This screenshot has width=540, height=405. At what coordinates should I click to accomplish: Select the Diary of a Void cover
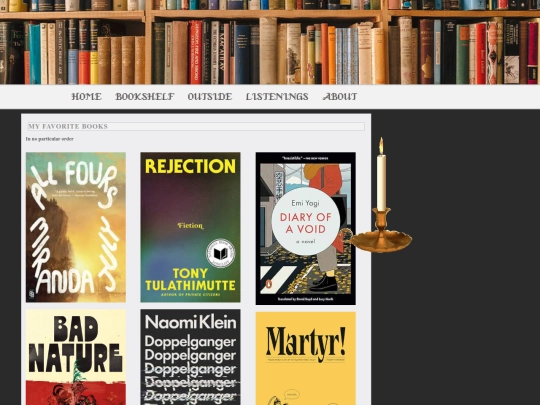coord(305,229)
